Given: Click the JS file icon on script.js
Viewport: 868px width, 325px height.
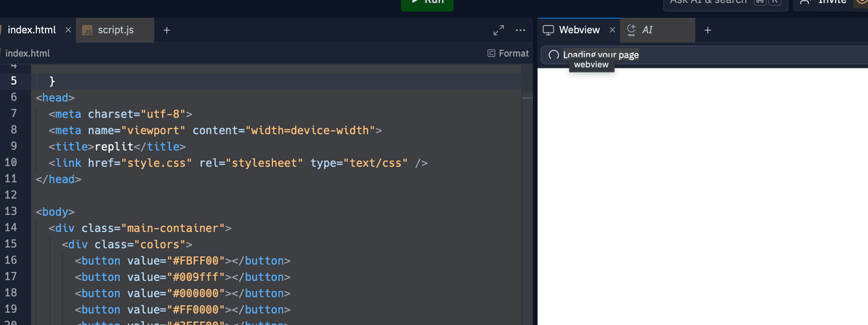Looking at the screenshot, I should pyautogui.click(x=87, y=30).
